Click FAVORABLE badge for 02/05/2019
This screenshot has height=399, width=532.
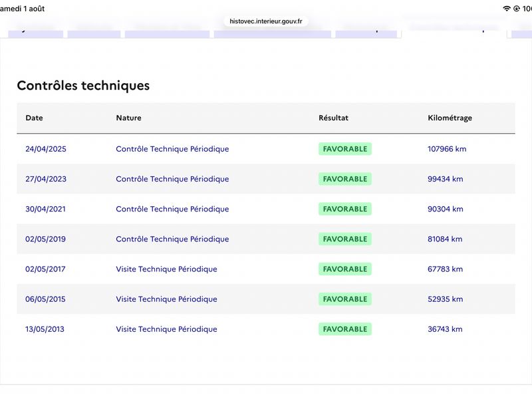344,239
